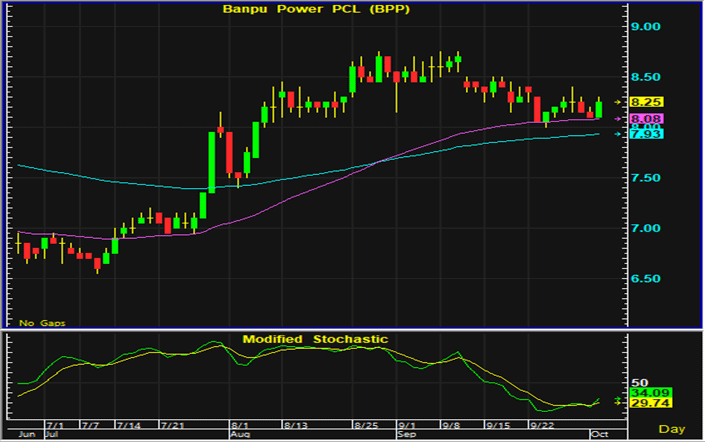Select the 8/1 date on the time axis

(x=240, y=425)
